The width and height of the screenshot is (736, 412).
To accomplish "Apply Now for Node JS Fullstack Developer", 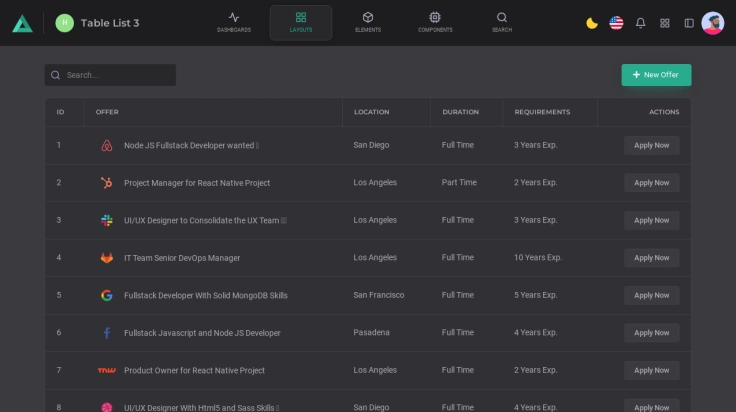I will coord(651,146).
